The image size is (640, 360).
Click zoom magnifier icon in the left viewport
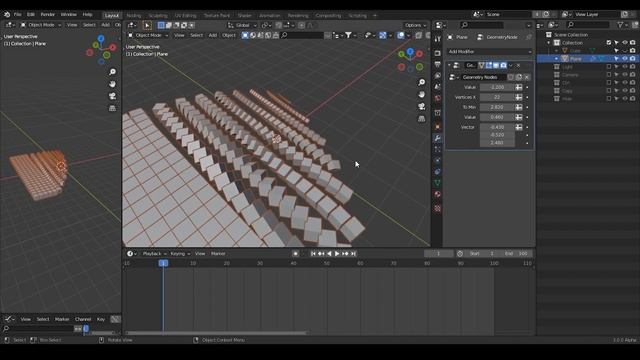coord(112,72)
